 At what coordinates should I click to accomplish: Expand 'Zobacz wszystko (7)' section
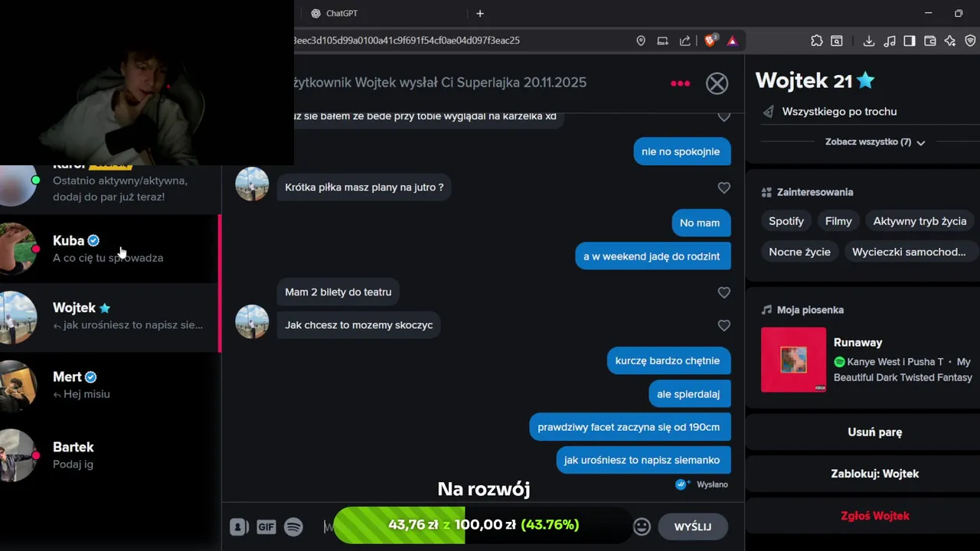coord(874,142)
